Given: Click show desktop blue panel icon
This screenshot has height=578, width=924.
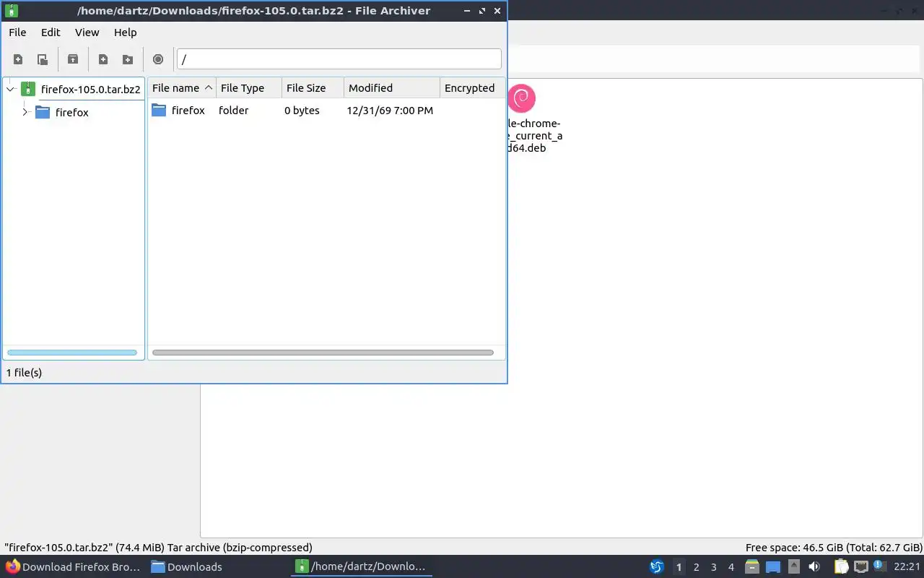Looking at the screenshot, I should (x=773, y=566).
